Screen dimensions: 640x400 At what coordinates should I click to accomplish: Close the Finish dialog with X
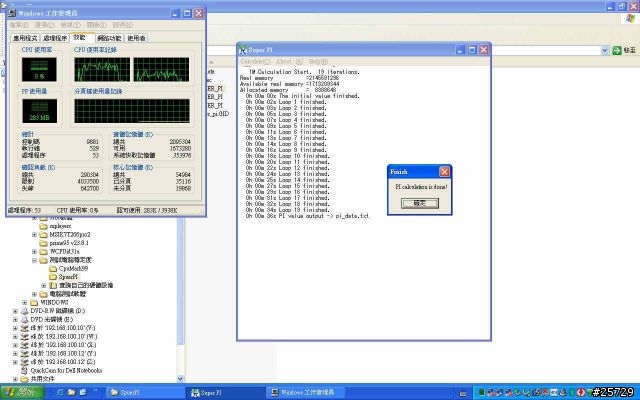(444, 171)
